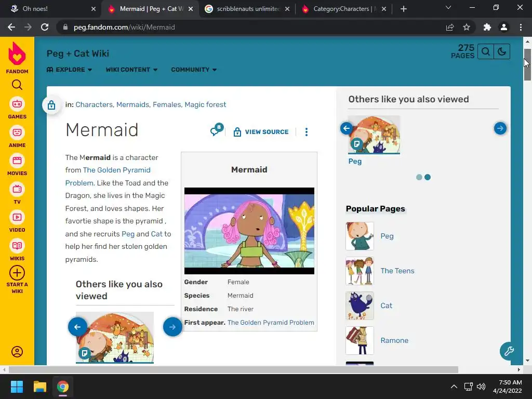Screen dimensions: 532x399
Task: Click the lock icon beside the categories
Action: 51,105
